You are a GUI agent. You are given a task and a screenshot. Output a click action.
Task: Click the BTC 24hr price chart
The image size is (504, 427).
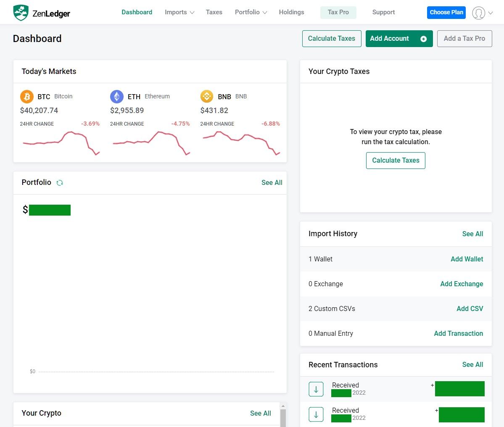61,143
